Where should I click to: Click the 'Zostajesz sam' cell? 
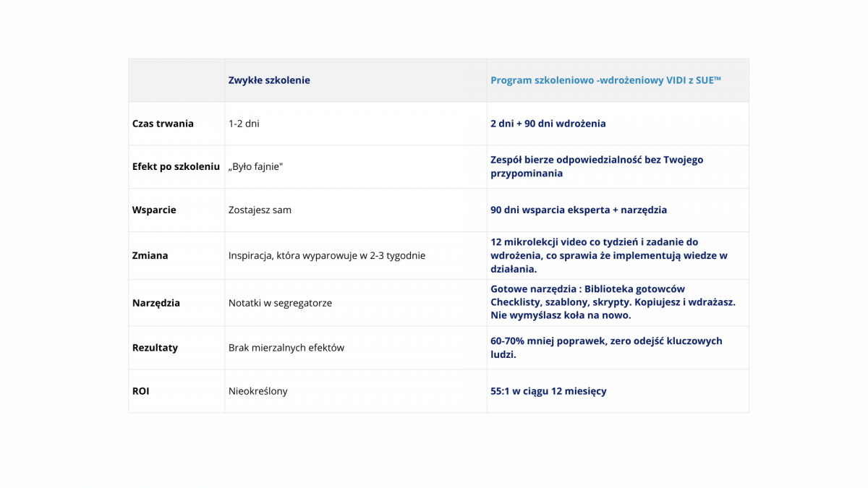click(260, 210)
